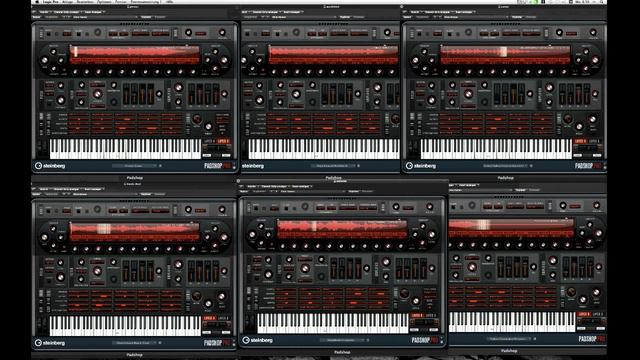Click Bypass in front bottom-middle window header
Viewport: 640px width, 360px height.
pyautogui.click(x=244, y=191)
